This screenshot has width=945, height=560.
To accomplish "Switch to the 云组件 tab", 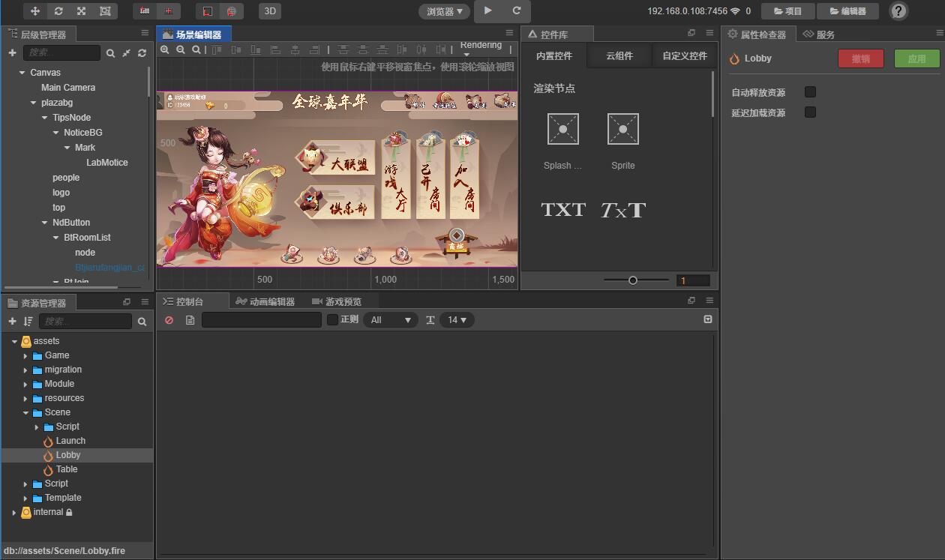I will (619, 55).
